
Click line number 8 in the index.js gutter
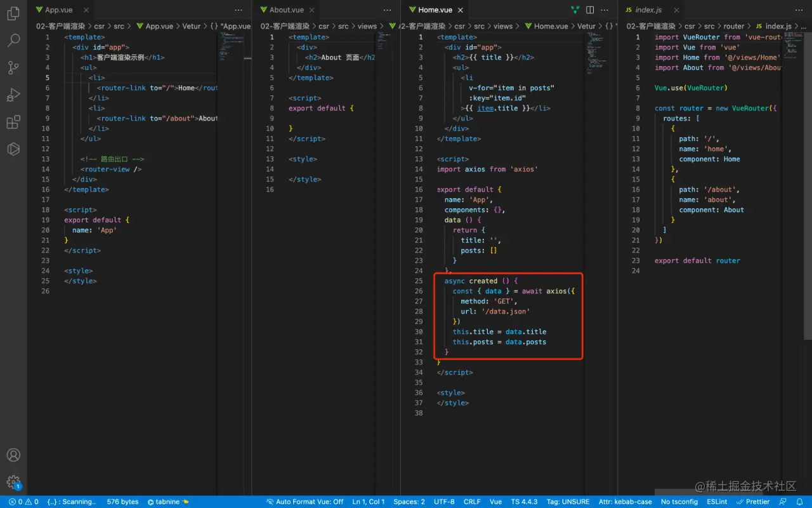coord(638,108)
